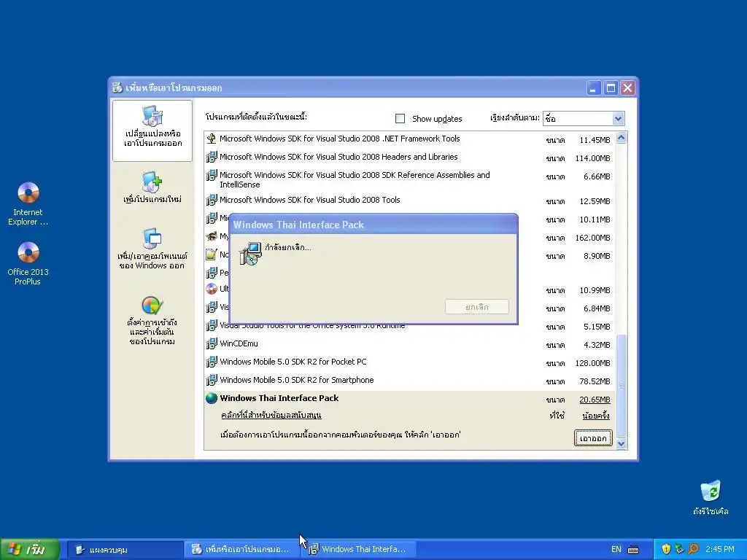747x560 pixels.
Task: Click Windows Thai Interface Pack dialog title bar
Action: pos(373,225)
